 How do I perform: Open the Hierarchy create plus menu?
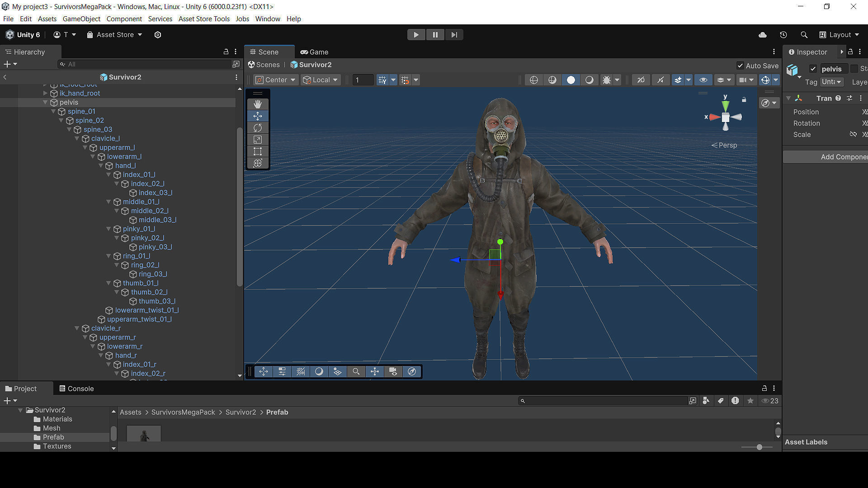[x=10, y=64]
